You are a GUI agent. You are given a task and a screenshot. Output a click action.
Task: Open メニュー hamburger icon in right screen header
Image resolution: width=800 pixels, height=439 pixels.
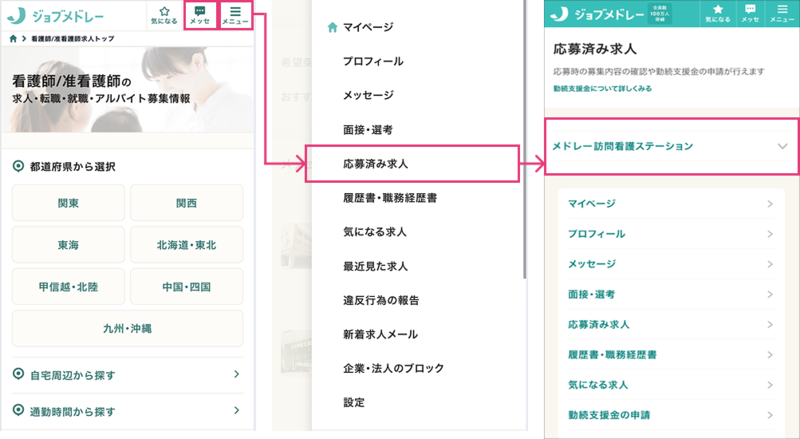tap(782, 14)
